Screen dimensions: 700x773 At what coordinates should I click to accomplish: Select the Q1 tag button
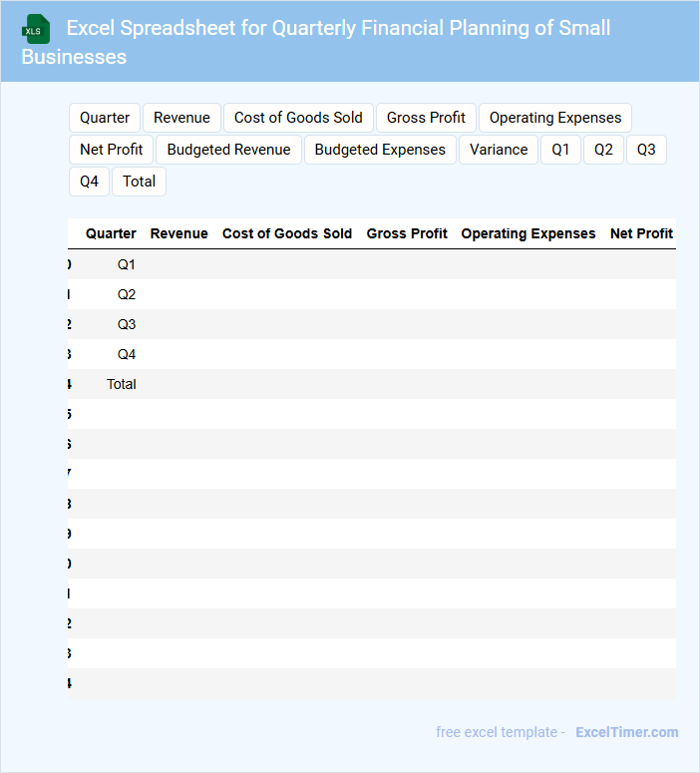point(560,150)
